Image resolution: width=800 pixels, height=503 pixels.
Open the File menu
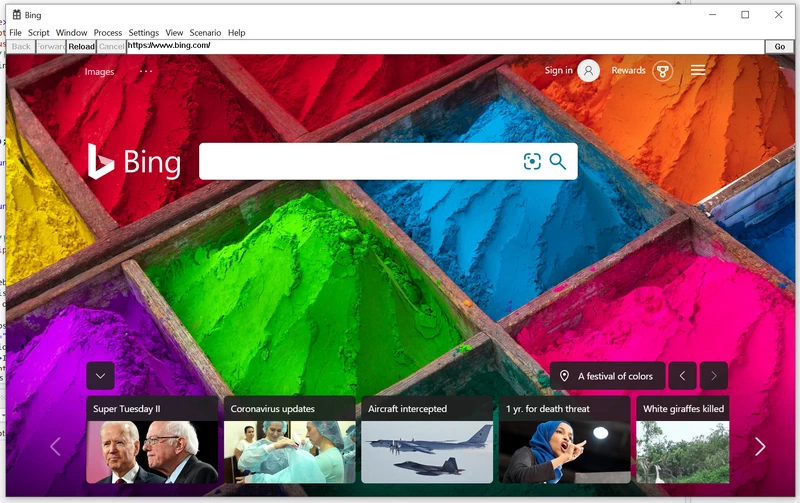tap(15, 33)
